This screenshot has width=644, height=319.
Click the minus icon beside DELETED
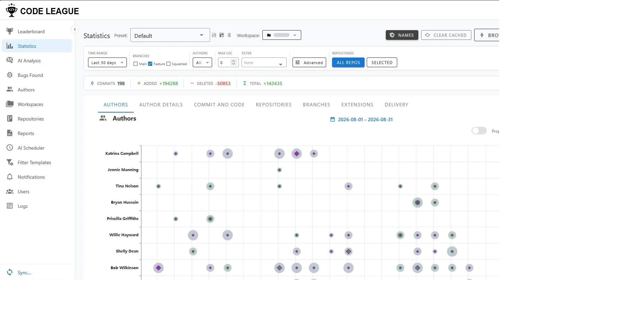click(x=192, y=83)
